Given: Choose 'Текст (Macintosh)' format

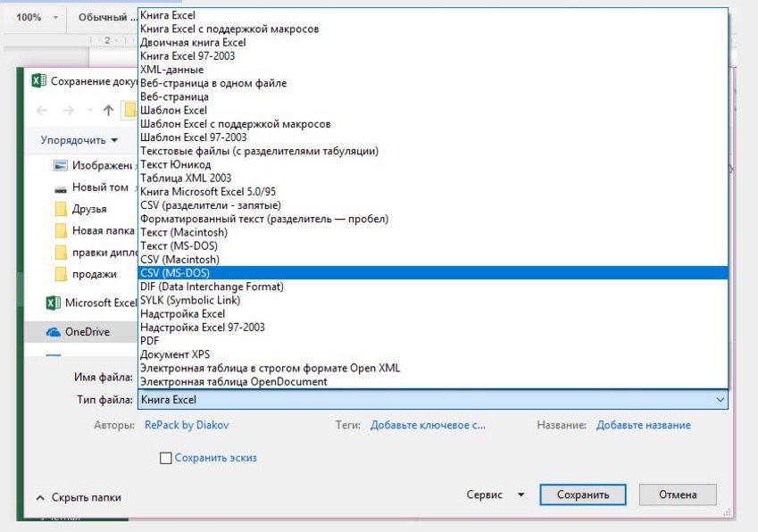Looking at the screenshot, I should click(x=433, y=232).
